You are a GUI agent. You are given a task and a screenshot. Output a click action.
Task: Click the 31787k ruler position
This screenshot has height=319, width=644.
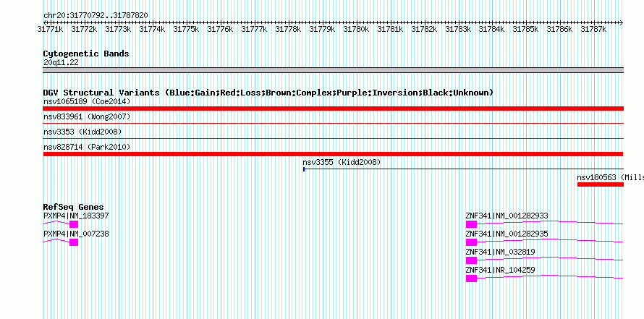594,29
